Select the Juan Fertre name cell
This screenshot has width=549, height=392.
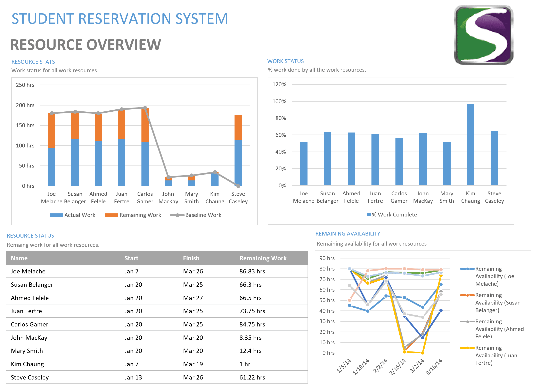click(26, 311)
